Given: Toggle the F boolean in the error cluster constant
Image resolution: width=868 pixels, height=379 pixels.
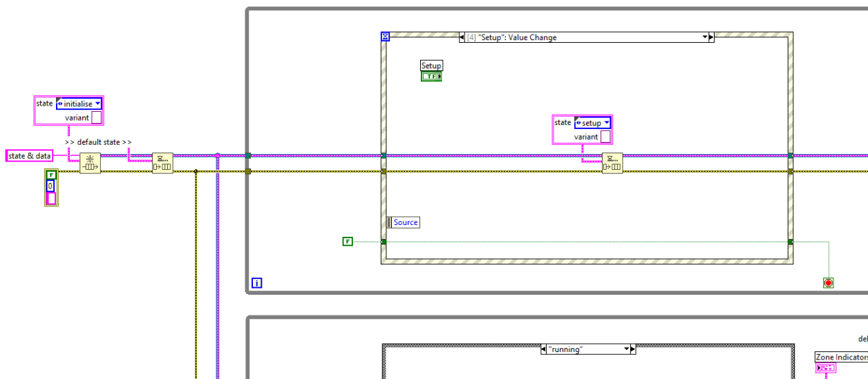Looking at the screenshot, I should pos(50,175).
